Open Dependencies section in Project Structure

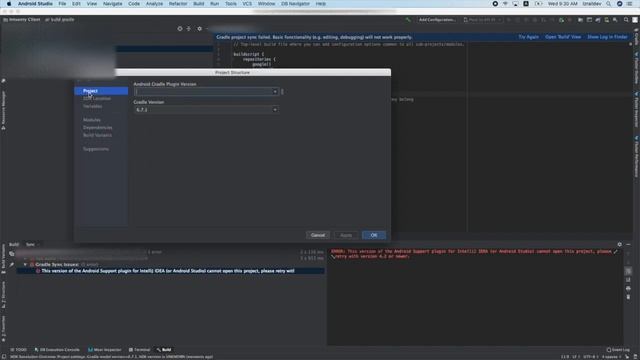point(98,127)
